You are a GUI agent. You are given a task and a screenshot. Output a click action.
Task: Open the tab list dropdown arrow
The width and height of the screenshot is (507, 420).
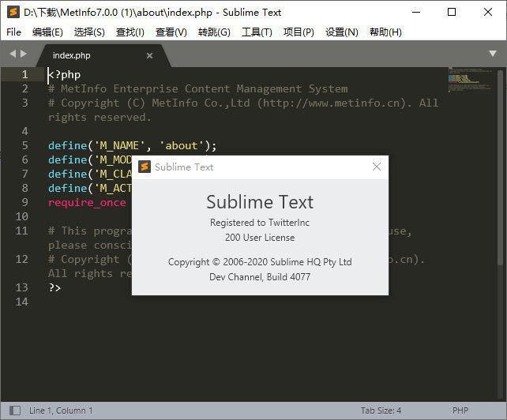[493, 54]
